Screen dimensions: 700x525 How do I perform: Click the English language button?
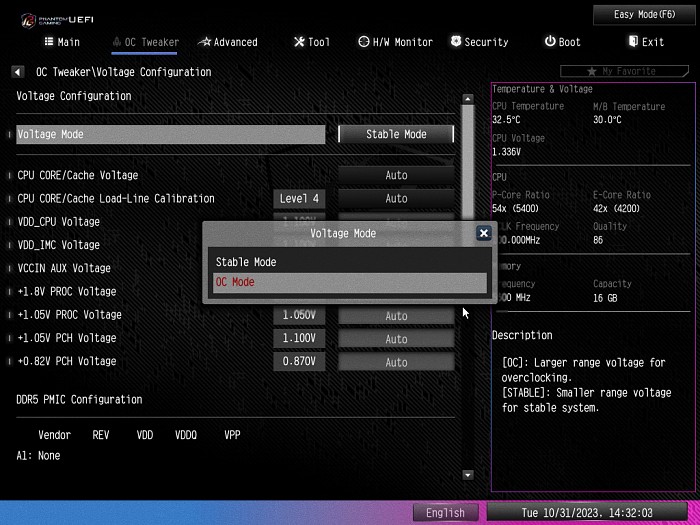click(x=445, y=512)
